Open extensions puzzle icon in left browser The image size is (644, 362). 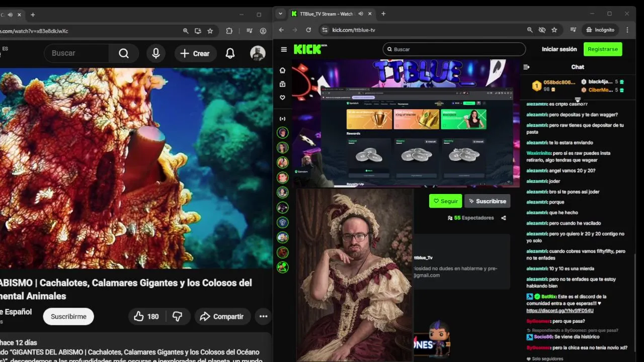point(229,31)
